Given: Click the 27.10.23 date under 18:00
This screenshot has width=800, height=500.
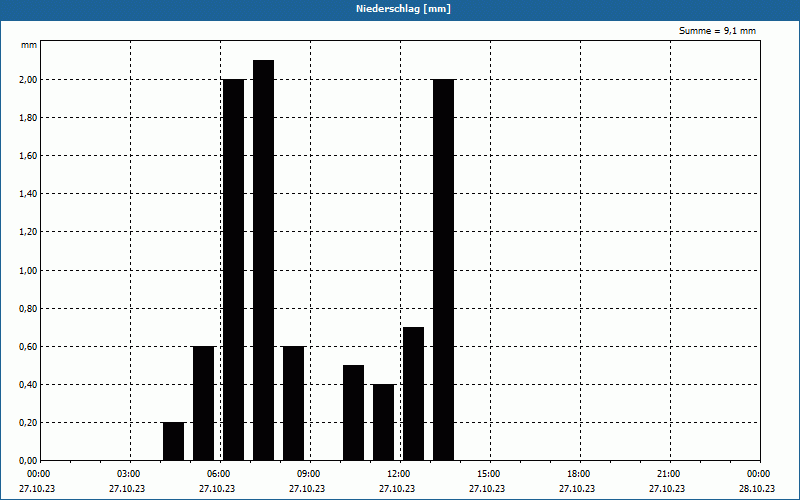Looking at the screenshot, I should pyautogui.click(x=577, y=488).
